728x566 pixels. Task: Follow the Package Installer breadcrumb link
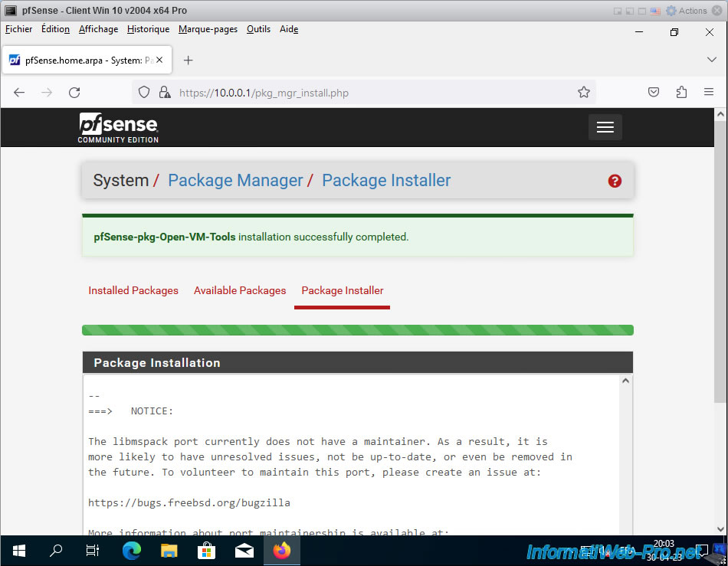(386, 181)
